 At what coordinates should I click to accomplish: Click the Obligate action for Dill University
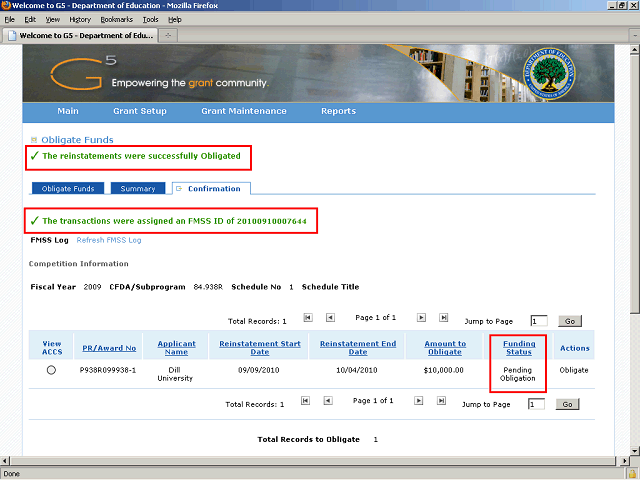pos(573,370)
